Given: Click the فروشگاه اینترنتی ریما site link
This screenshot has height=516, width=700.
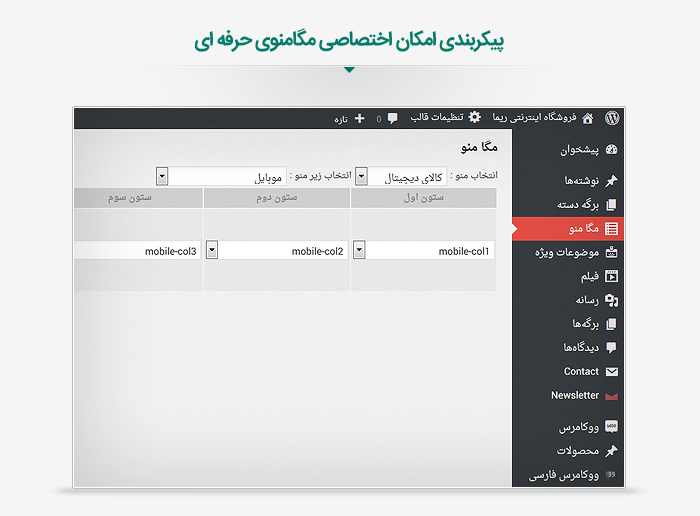Looking at the screenshot, I should 534,117.
